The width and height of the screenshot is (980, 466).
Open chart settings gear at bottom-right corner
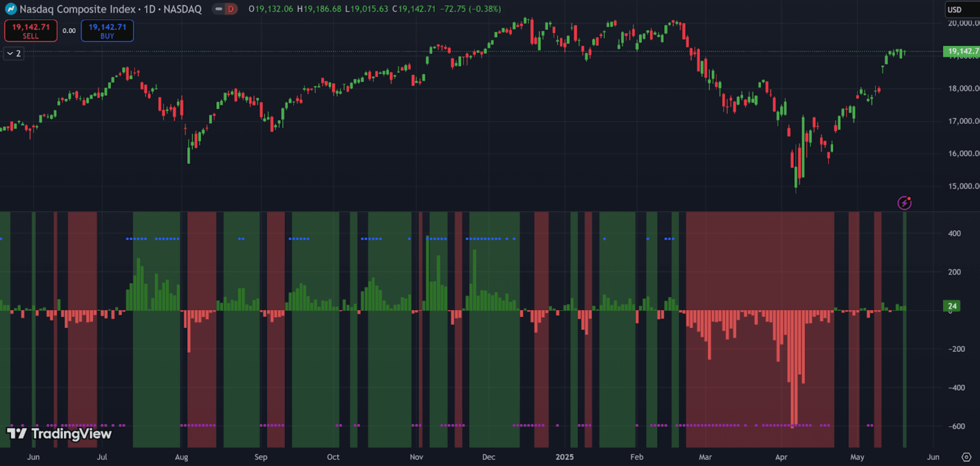pos(966,457)
